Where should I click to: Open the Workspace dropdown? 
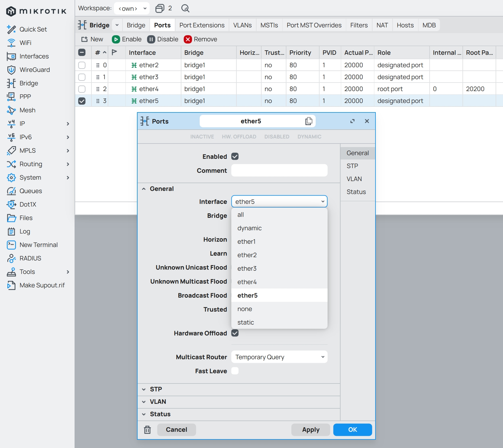tap(132, 8)
